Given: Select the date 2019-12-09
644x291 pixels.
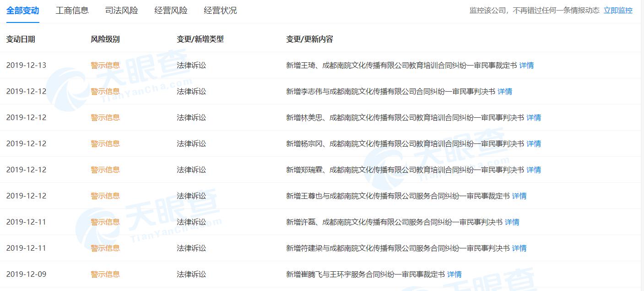Looking at the screenshot, I should coord(26,275).
